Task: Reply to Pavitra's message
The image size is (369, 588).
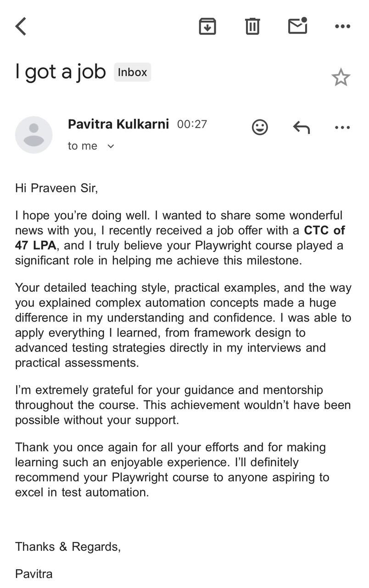Action: [x=301, y=127]
